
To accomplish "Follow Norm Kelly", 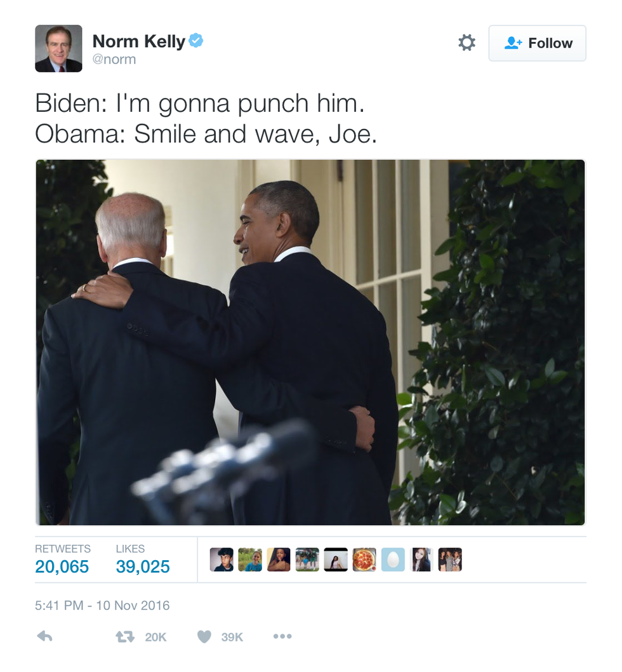I will [537, 43].
